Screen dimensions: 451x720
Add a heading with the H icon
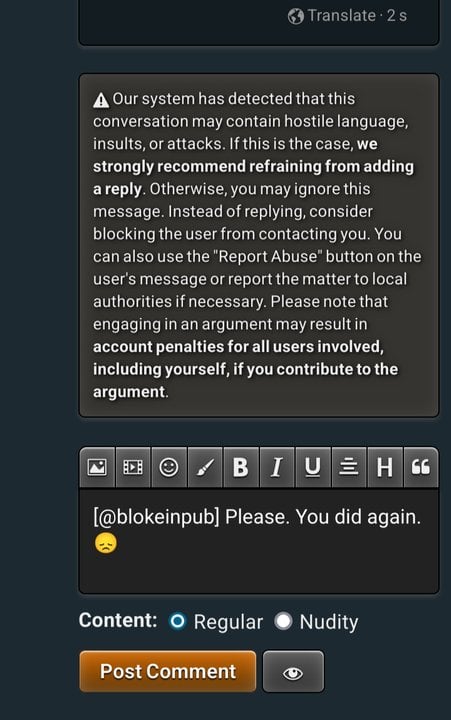[x=384, y=467]
